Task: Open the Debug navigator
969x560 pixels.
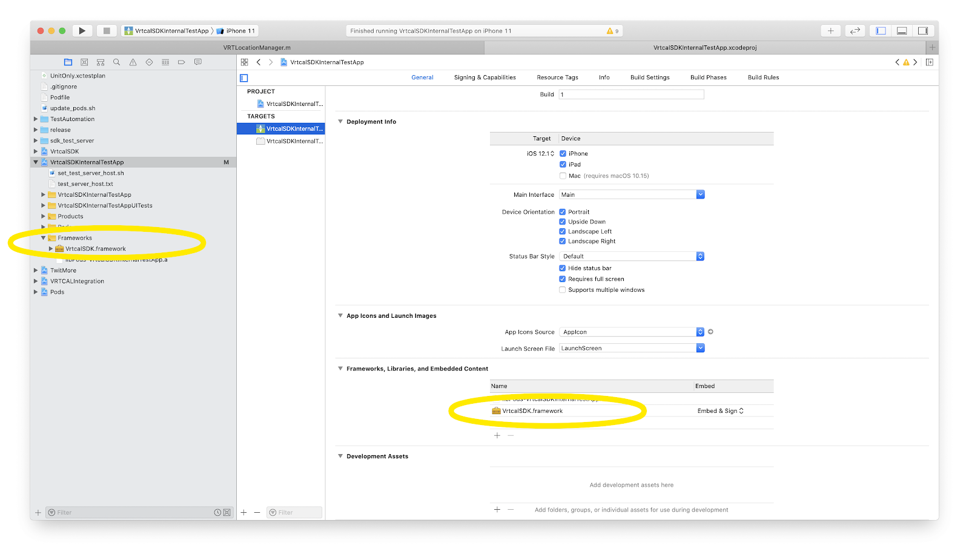Action: tap(165, 62)
